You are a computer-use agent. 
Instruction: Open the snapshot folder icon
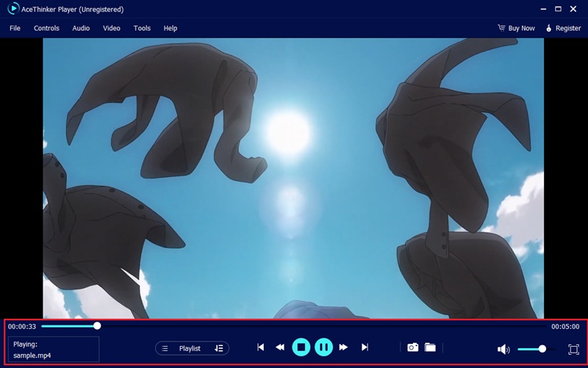click(x=430, y=347)
